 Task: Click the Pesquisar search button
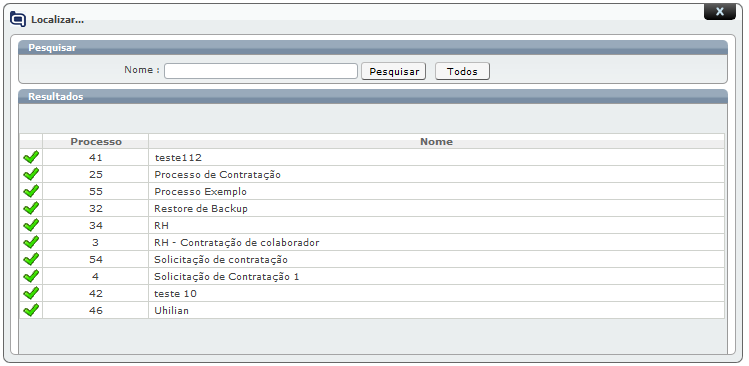(x=394, y=71)
